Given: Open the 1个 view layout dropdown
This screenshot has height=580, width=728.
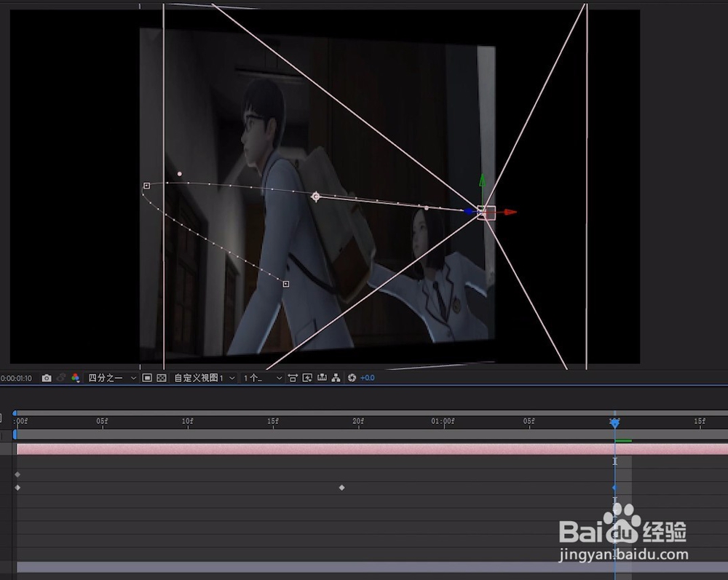Looking at the screenshot, I should 262,378.
